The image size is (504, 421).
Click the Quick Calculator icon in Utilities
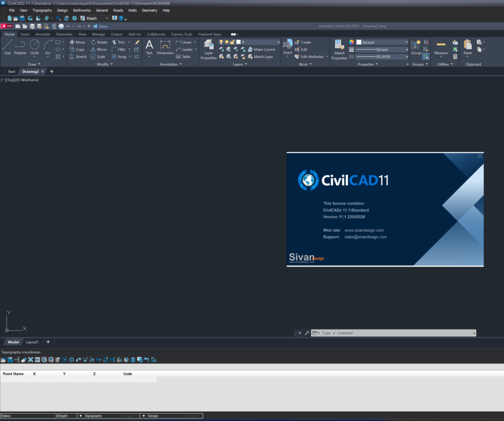point(455,57)
